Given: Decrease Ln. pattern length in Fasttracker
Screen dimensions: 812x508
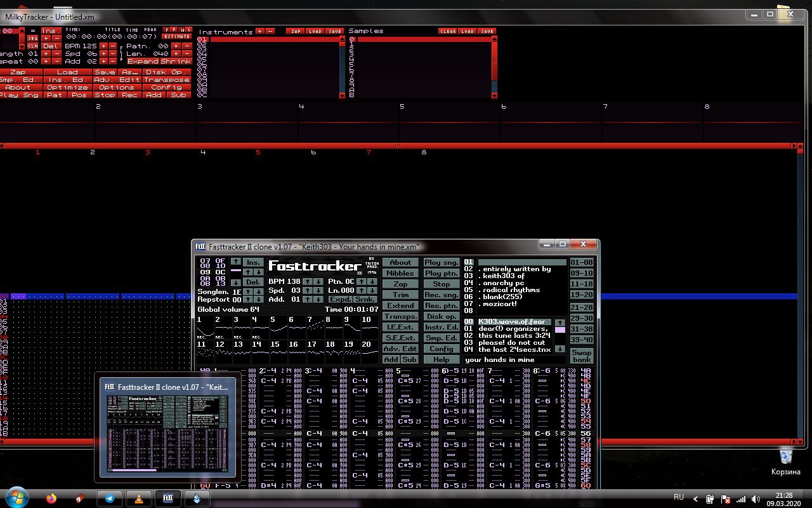Looking at the screenshot, I should [372, 291].
